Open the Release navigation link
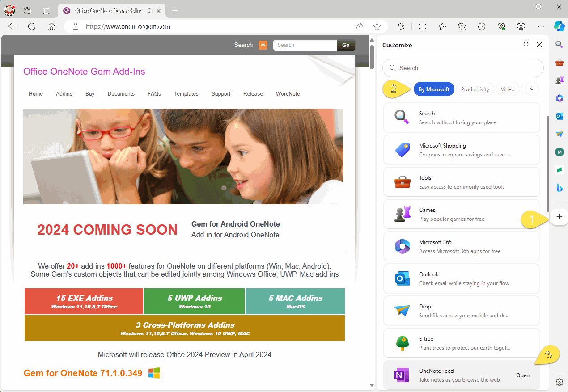 pyautogui.click(x=253, y=94)
